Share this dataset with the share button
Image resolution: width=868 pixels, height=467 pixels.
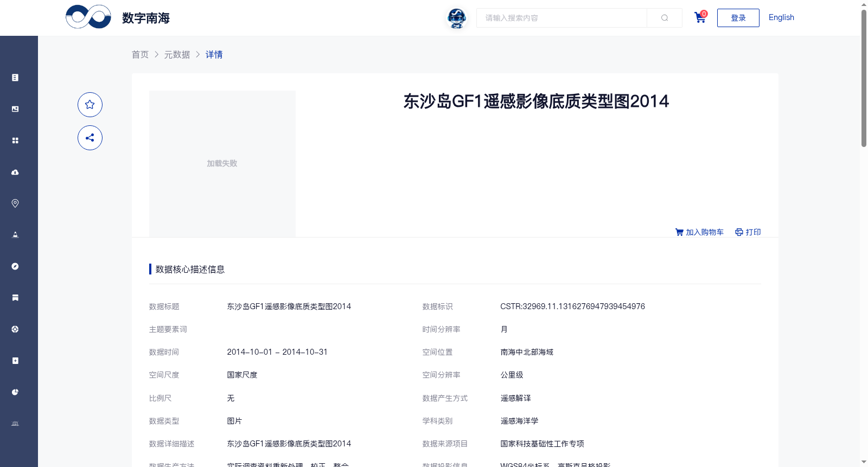tap(90, 138)
